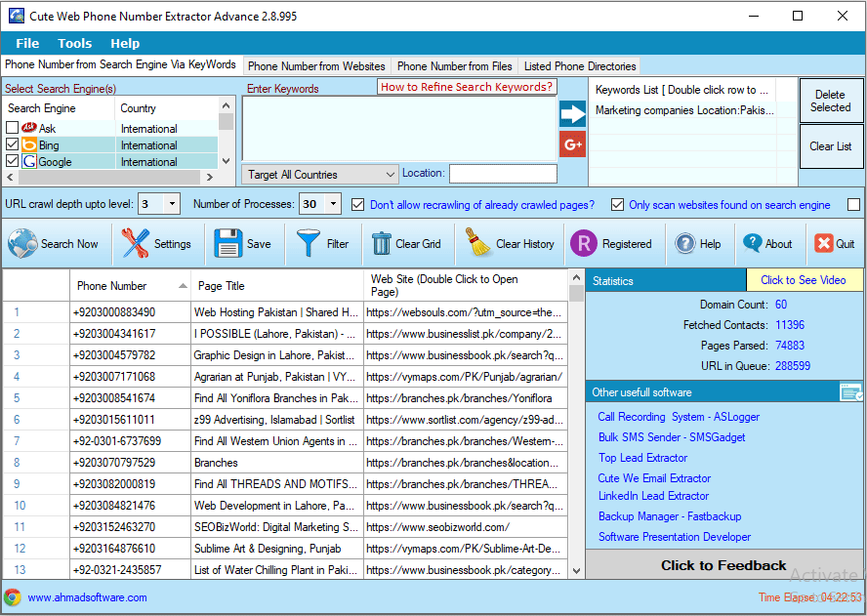867x616 pixels.
Task: Click the Search Now globe icon
Action: point(22,244)
